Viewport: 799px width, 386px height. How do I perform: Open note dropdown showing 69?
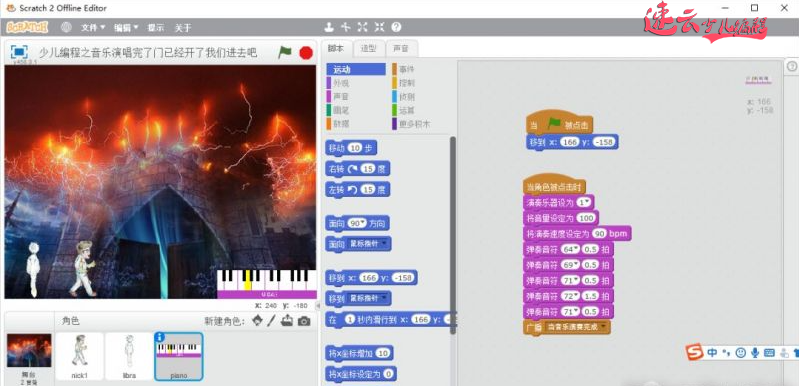(576, 265)
